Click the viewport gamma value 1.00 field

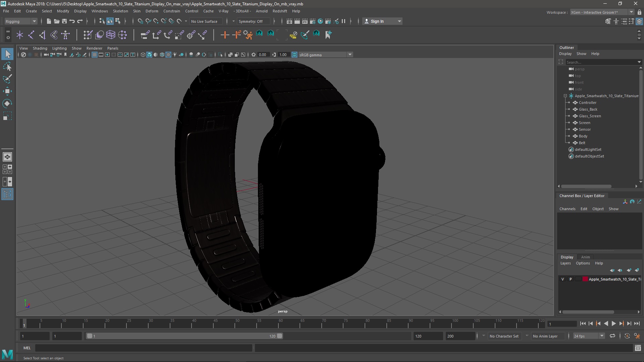[x=284, y=55]
